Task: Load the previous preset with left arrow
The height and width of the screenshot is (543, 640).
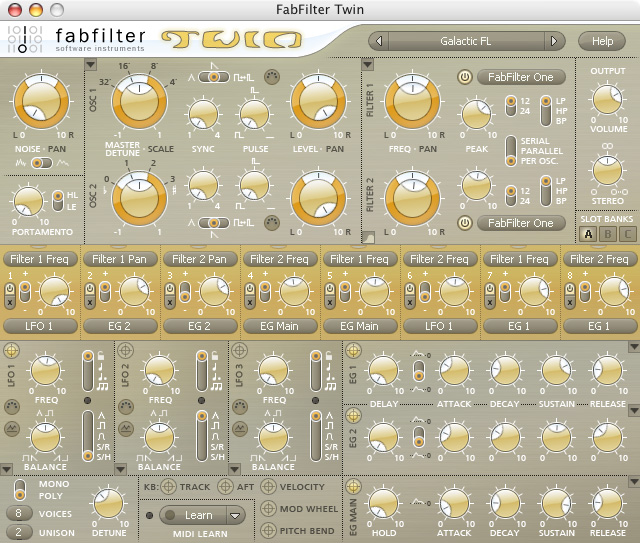Action: click(x=379, y=41)
